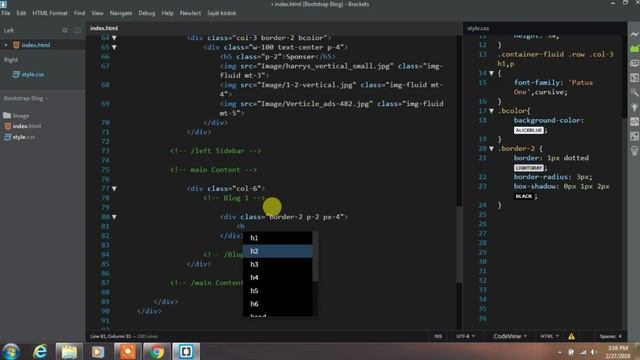Open the Image folder in project tree

(16, 116)
